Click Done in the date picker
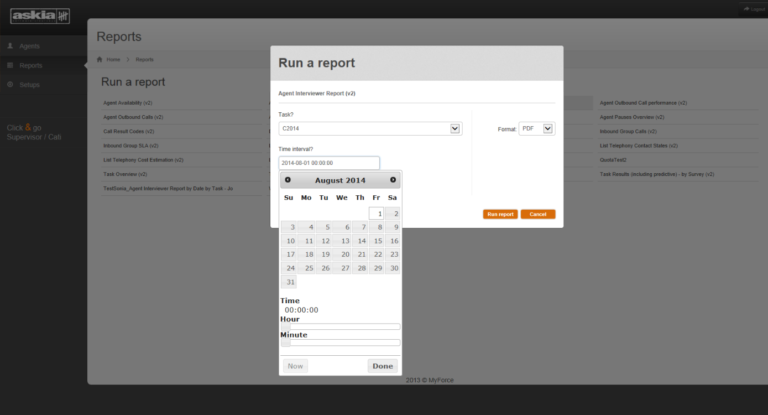768x415 pixels. (x=383, y=366)
